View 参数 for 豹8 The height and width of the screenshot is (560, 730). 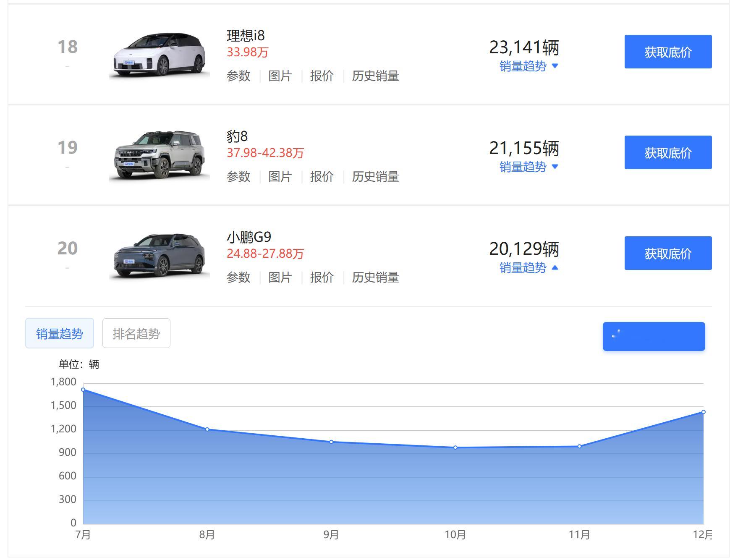(238, 177)
